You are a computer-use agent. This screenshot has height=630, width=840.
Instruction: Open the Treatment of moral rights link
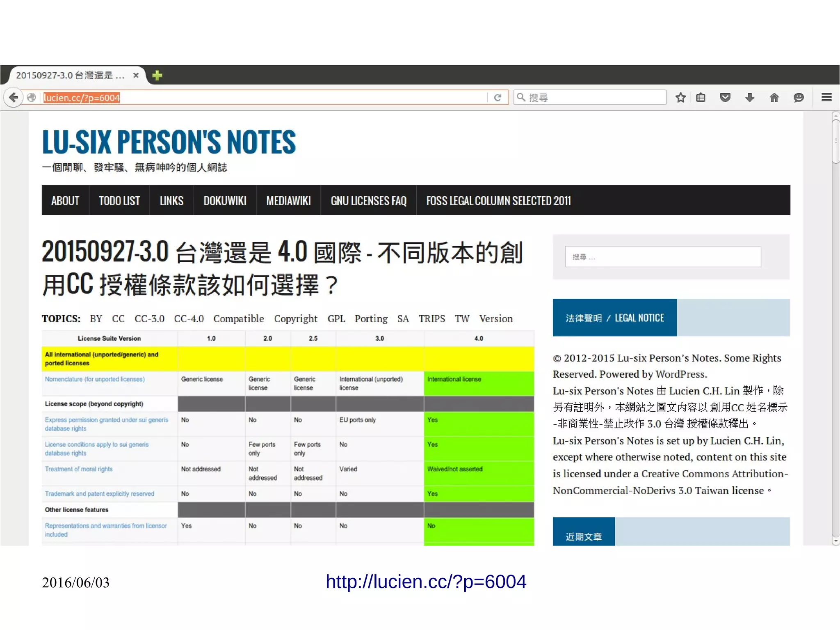[79, 469]
